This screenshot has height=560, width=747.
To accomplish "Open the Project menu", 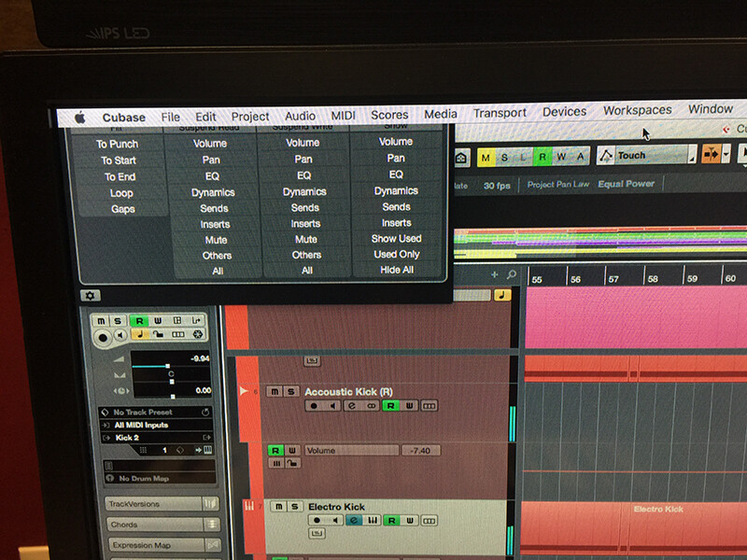I will coord(250,117).
